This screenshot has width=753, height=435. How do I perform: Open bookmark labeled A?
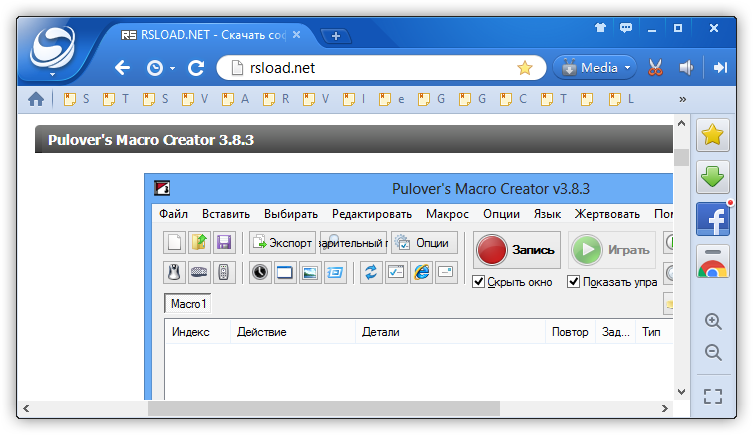click(235, 99)
